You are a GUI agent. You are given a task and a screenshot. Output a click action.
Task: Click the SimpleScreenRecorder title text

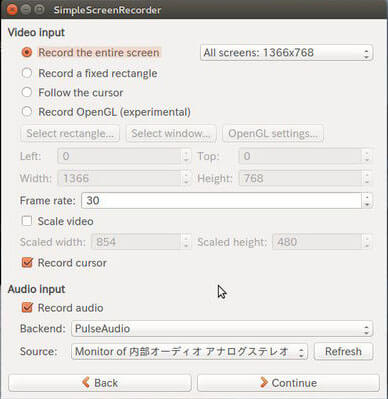tap(107, 10)
